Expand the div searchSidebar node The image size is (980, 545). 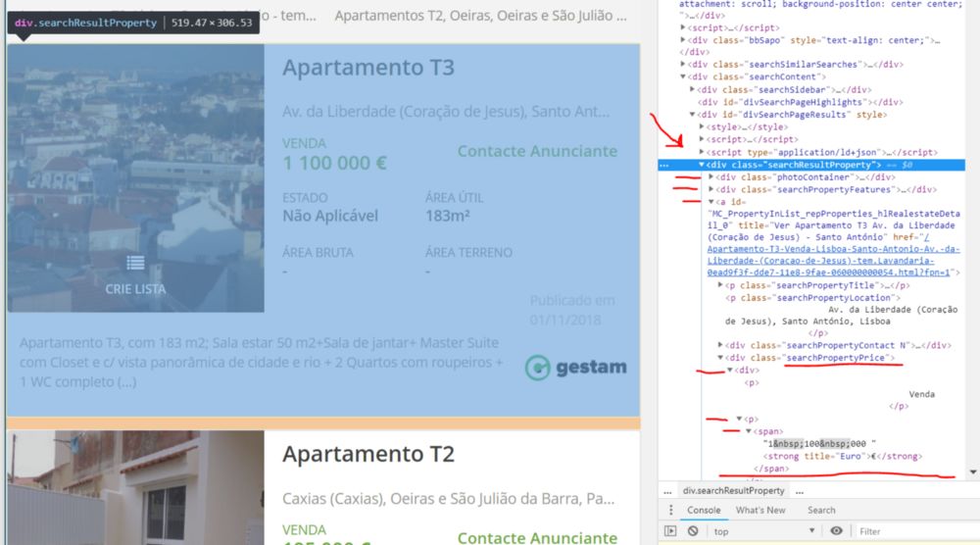pos(692,89)
